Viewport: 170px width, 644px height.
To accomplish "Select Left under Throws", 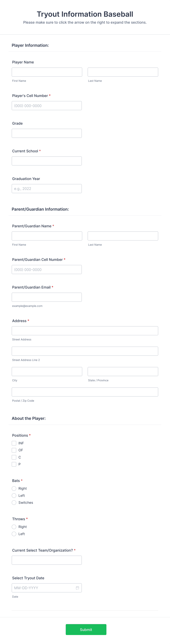I will point(14,533).
